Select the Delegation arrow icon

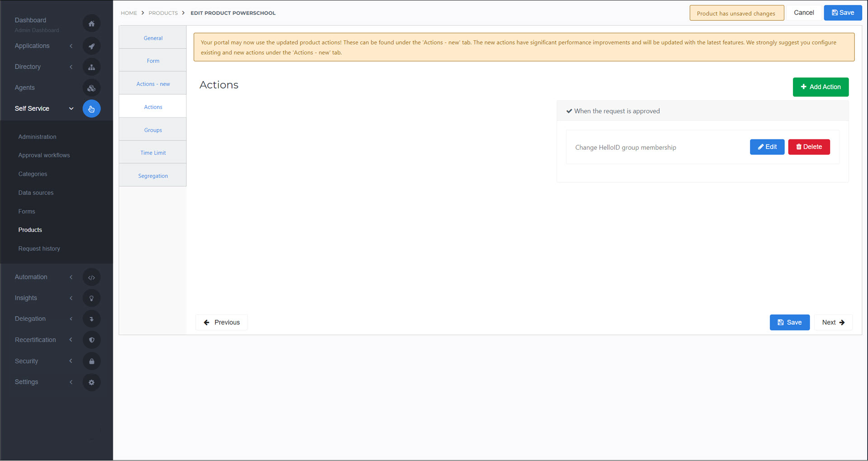pos(92,318)
